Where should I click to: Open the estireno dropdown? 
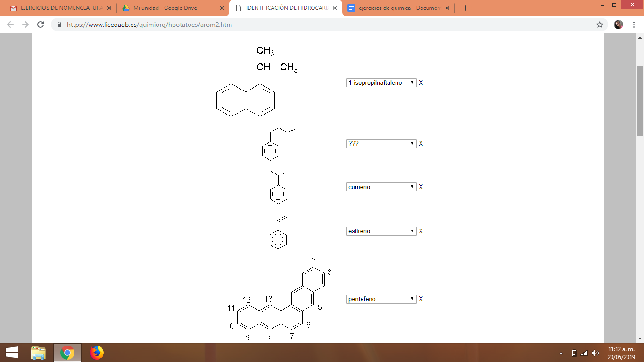381,231
